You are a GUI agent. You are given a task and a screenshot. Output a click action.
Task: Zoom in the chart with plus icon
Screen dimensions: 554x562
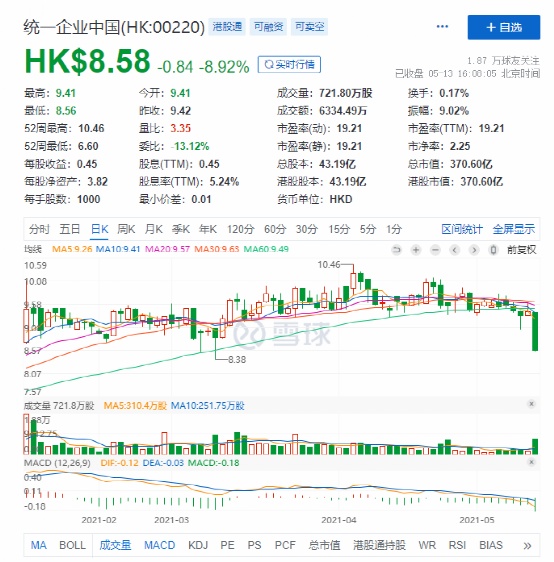tap(416, 249)
